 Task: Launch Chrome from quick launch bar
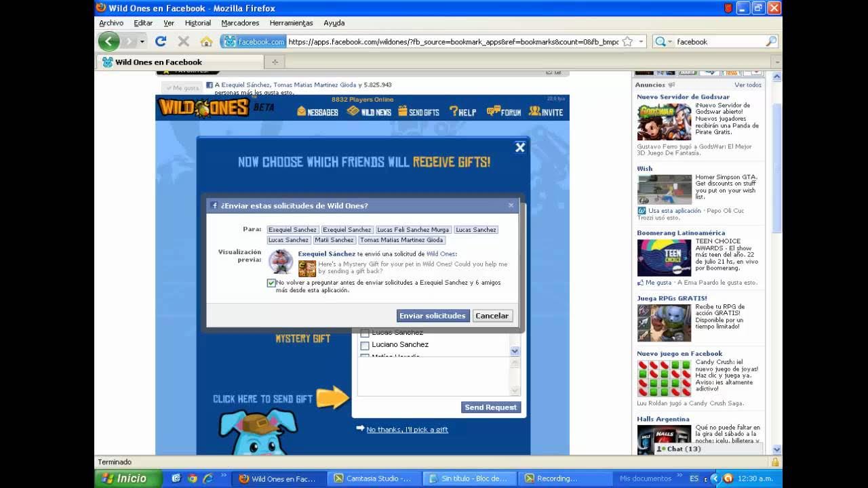192,479
